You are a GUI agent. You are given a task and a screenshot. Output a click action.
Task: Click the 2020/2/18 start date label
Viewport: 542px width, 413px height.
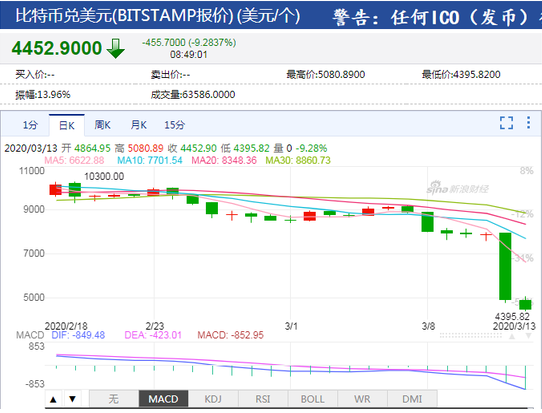pos(66,326)
